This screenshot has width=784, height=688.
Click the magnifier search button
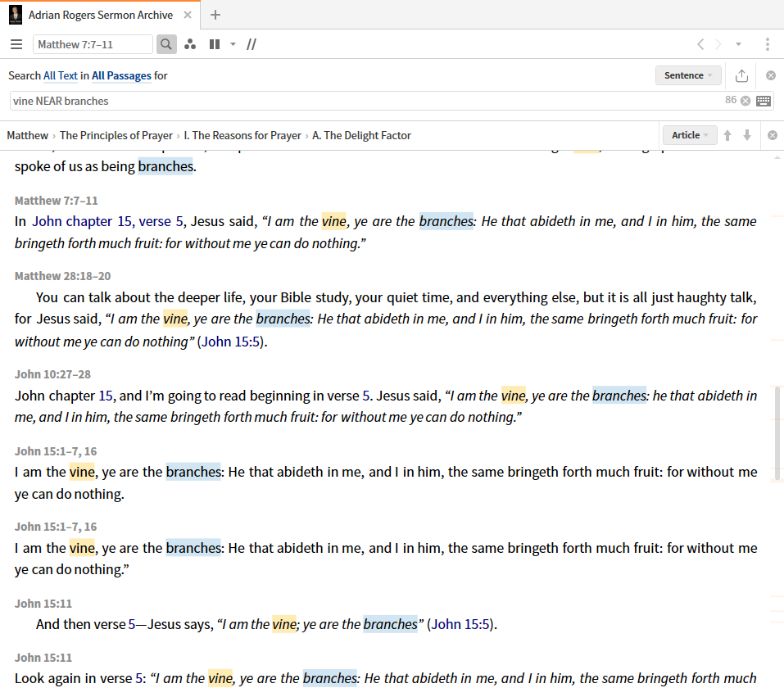click(166, 44)
